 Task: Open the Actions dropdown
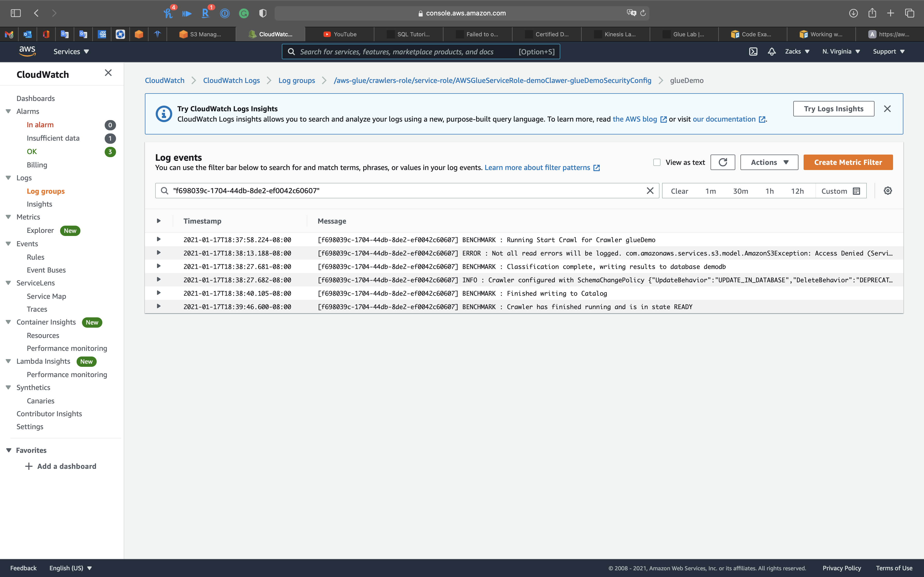click(x=769, y=162)
